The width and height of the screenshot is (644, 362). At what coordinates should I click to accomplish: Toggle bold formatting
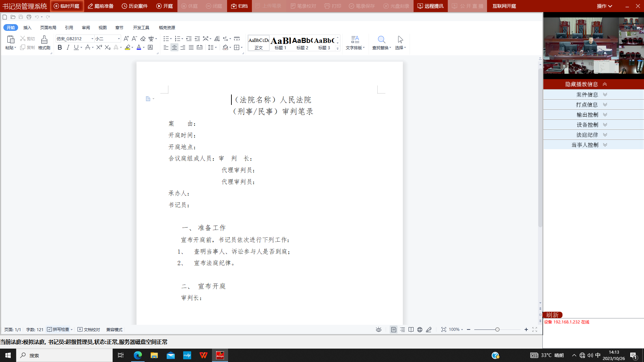point(59,47)
